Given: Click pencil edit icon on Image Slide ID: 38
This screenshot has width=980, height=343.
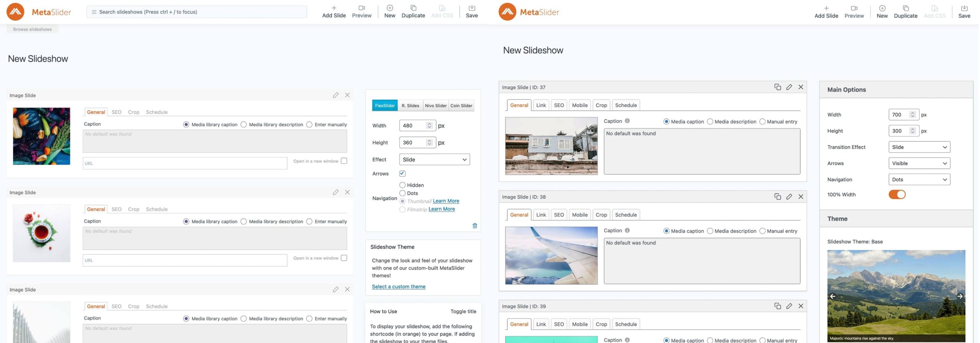Looking at the screenshot, I should click(789, 197).
